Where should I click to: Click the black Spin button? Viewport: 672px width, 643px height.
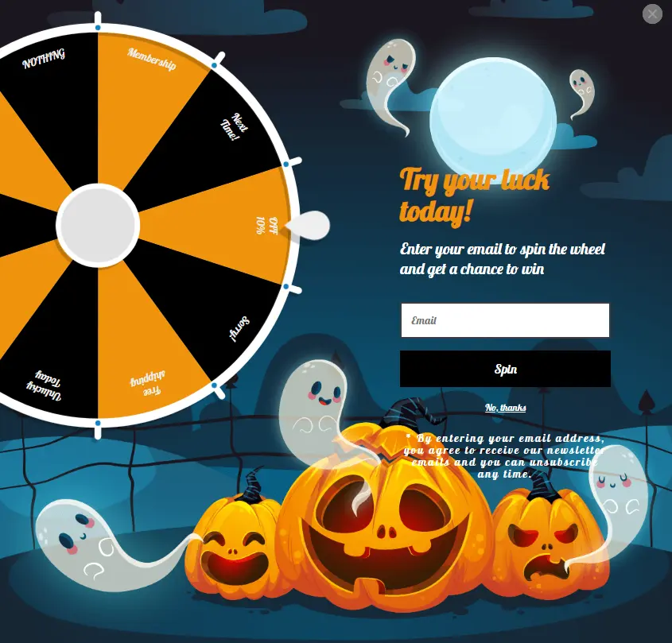(x=505, y=369)
